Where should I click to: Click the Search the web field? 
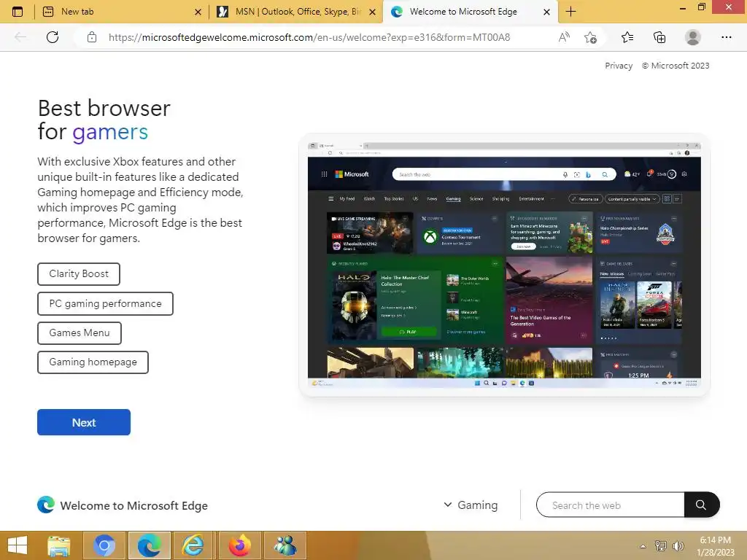tap(611, 505)
